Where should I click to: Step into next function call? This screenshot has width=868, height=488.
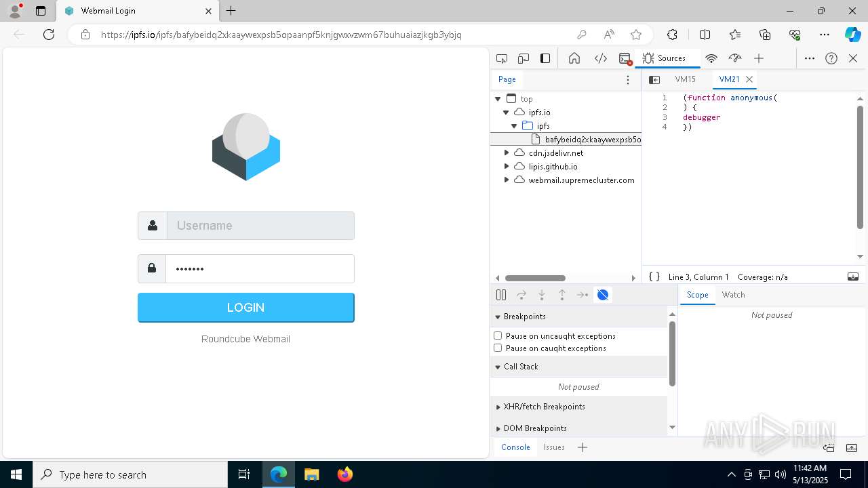click(x=542, y=295)
